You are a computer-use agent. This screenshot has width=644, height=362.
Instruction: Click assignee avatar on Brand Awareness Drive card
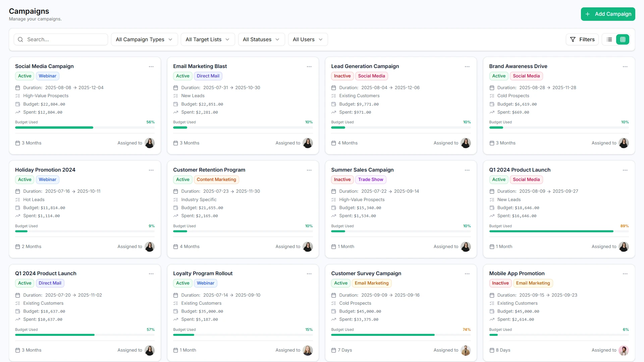(624, 143)
